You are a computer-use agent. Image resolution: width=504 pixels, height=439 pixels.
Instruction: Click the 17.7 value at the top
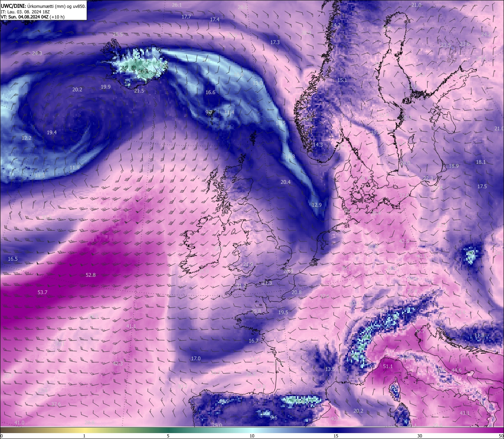pyautogui.click(x=186, y=17)
